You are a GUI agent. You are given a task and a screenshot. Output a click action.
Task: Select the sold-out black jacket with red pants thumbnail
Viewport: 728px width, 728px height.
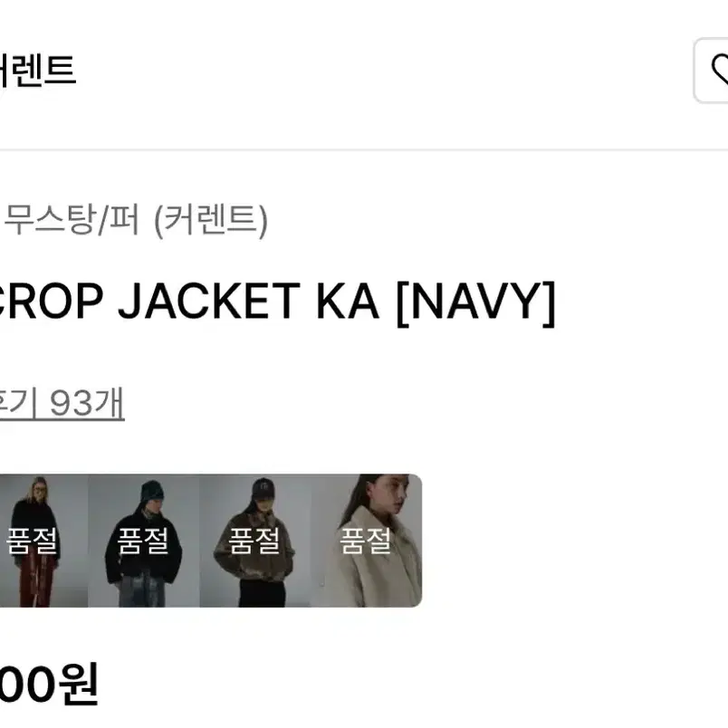point(43,541)
